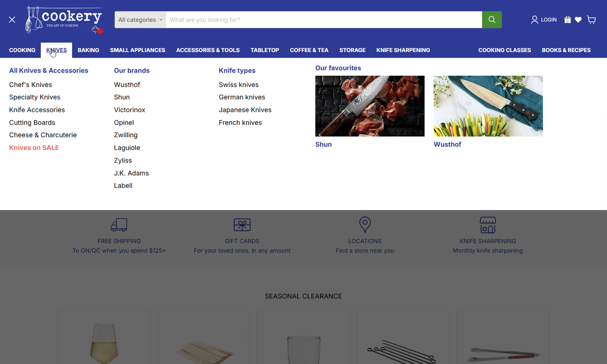Open the Cooking menu
The width and height of the screenshot is (607, 364).
click(22, 50)
